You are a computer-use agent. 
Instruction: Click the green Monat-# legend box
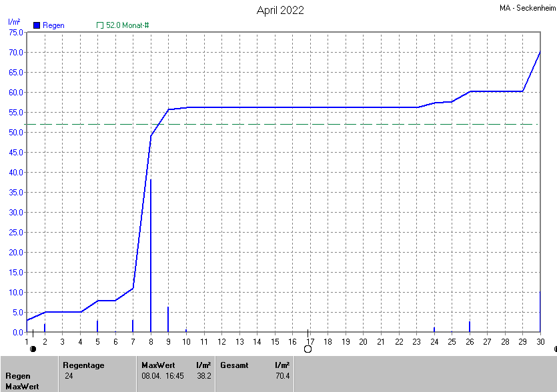tap(100, 25)
